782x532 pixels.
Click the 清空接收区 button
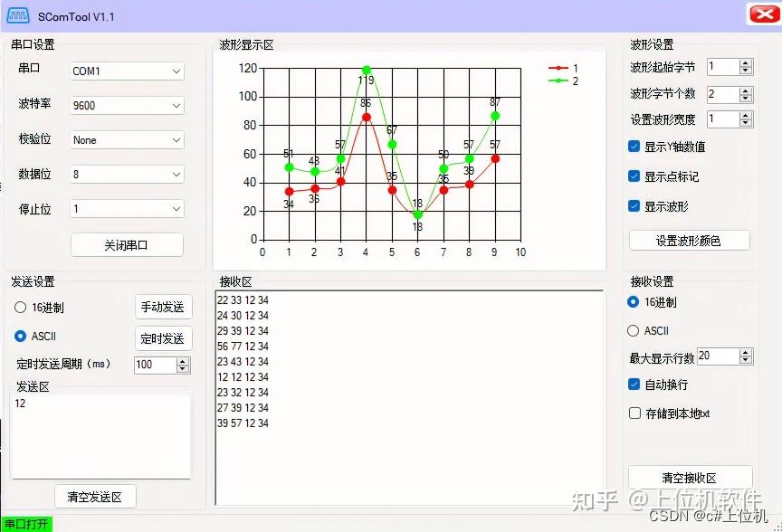click(x=690, y=478)
